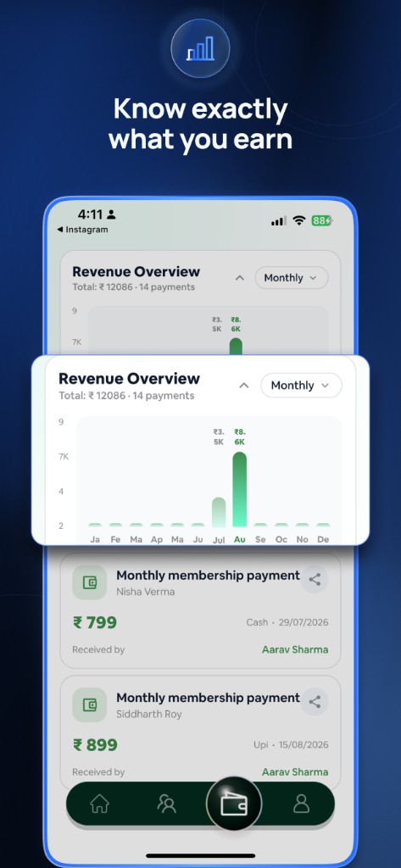Collapse the background Revenue Overview card chevron
Image resolution: width=401 pixels, height=868 pixels.
(240, 278)
